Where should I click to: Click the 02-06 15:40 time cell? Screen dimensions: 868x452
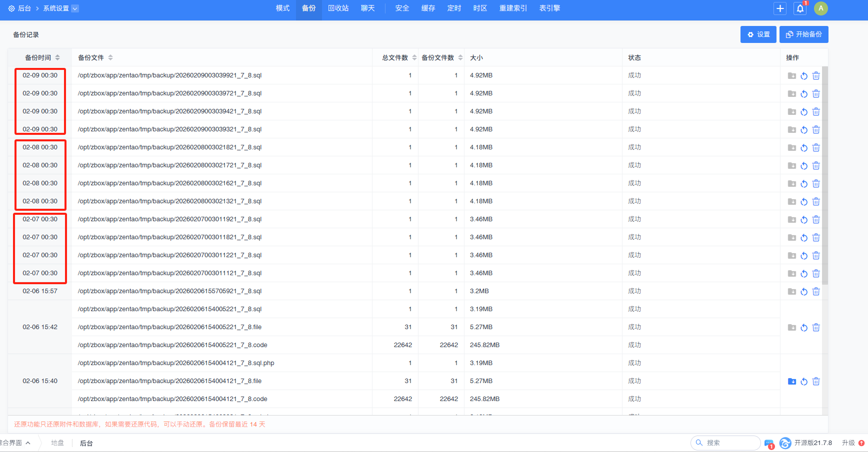40,381
